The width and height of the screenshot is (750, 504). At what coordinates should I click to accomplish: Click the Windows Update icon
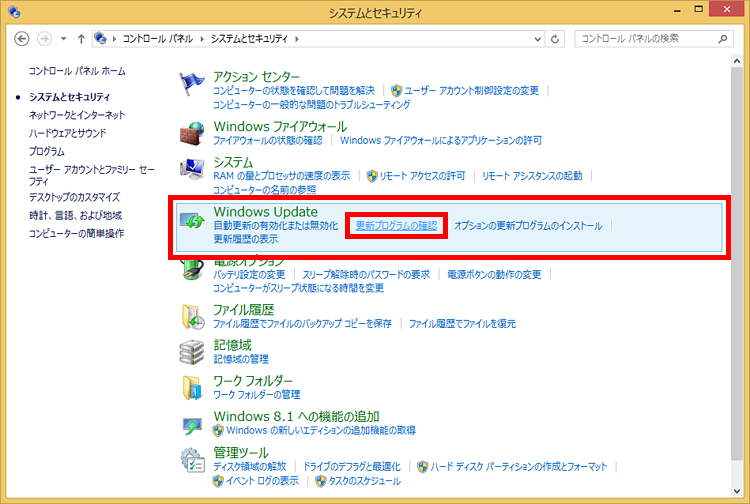pos(191,222)
